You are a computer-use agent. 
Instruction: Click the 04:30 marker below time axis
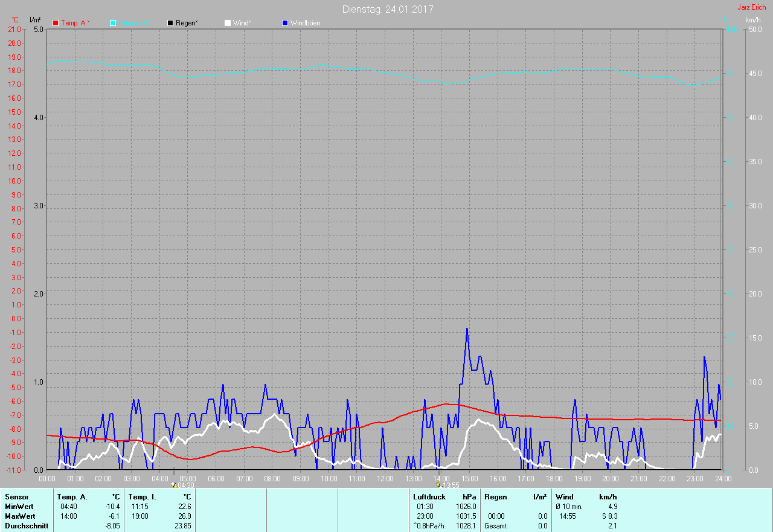click(x=183, y=485)
